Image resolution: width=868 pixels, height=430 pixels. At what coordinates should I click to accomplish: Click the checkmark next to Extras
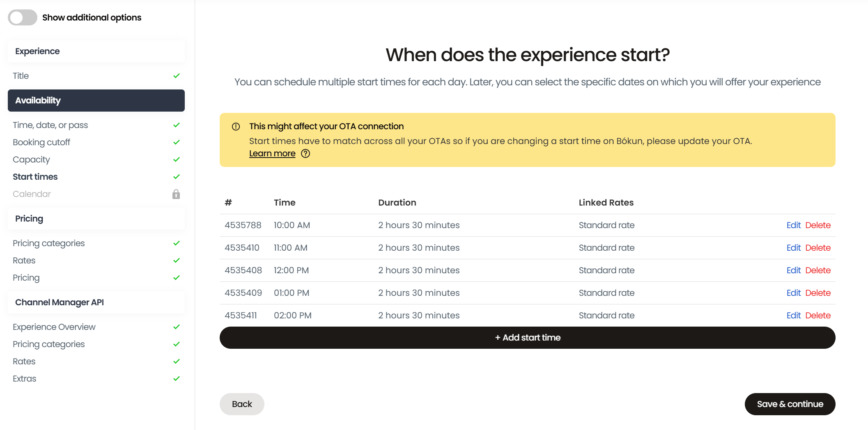point(177,379)
